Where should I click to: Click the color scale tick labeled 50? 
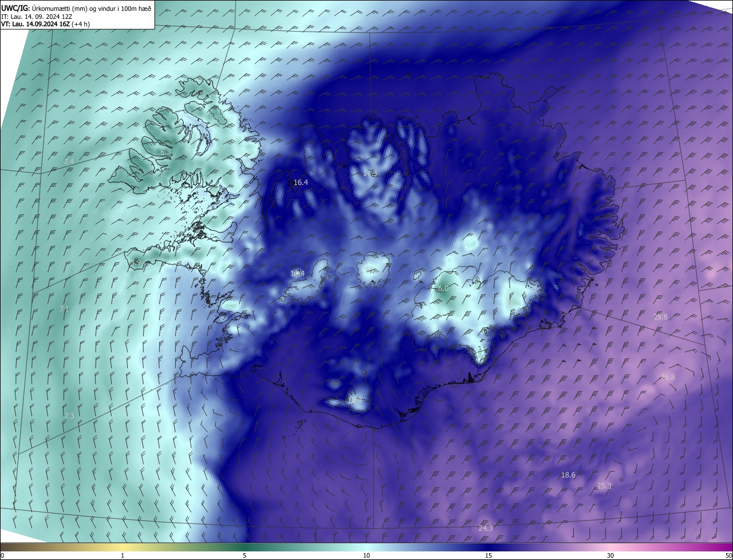(728, 555)
